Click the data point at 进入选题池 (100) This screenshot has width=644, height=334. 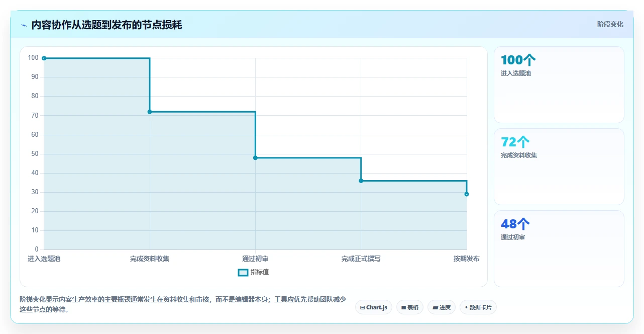point(44,58)
